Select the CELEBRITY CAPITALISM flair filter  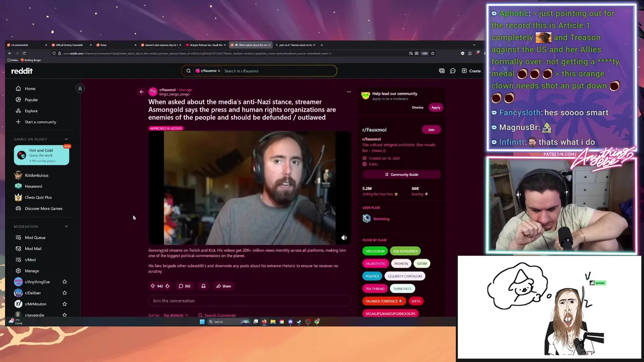tap(405, 276)
